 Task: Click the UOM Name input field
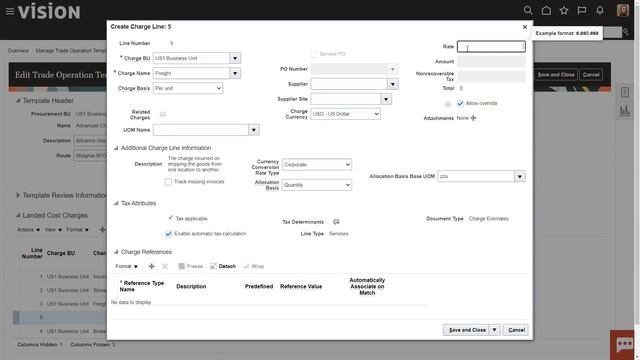[201, 130]
